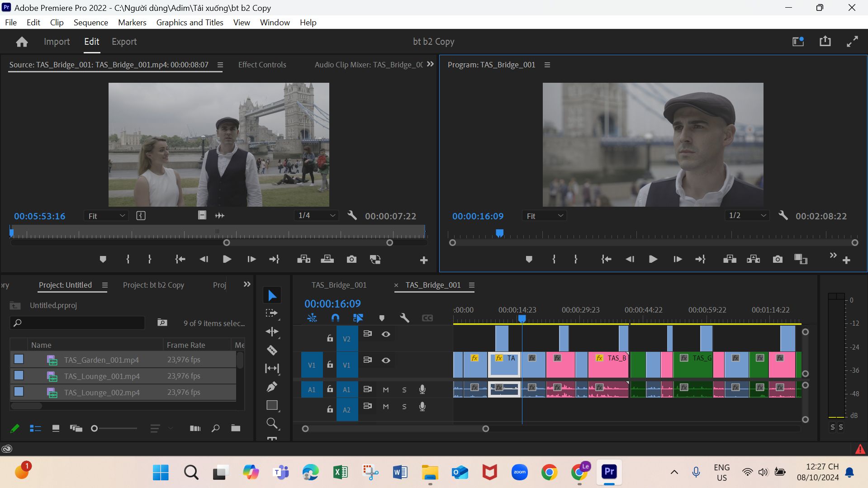Image resolution: width=868 pixels, height=488 pixels.
Task: Open Program monitor Fit zoom dropdown
Action: point(544,216)
